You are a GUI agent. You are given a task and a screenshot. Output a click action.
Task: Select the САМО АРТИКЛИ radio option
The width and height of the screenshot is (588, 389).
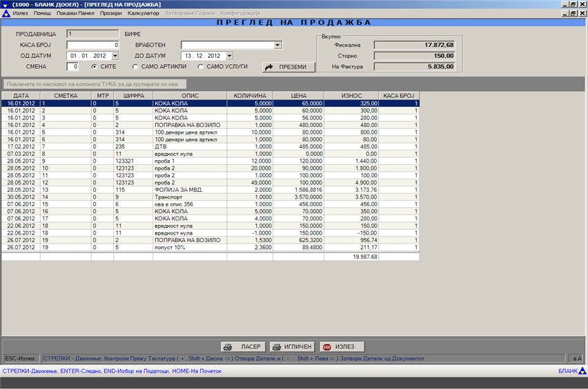tap(136, 67)
